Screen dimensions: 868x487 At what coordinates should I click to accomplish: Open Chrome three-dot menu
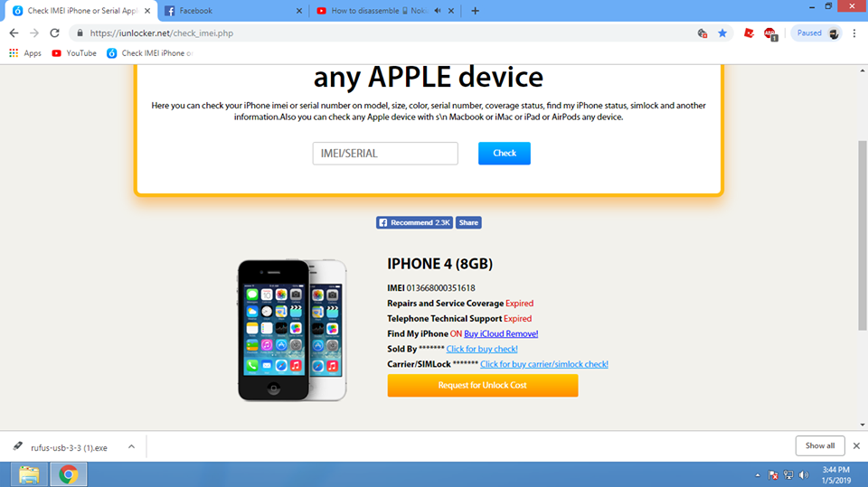pos(854,33)
